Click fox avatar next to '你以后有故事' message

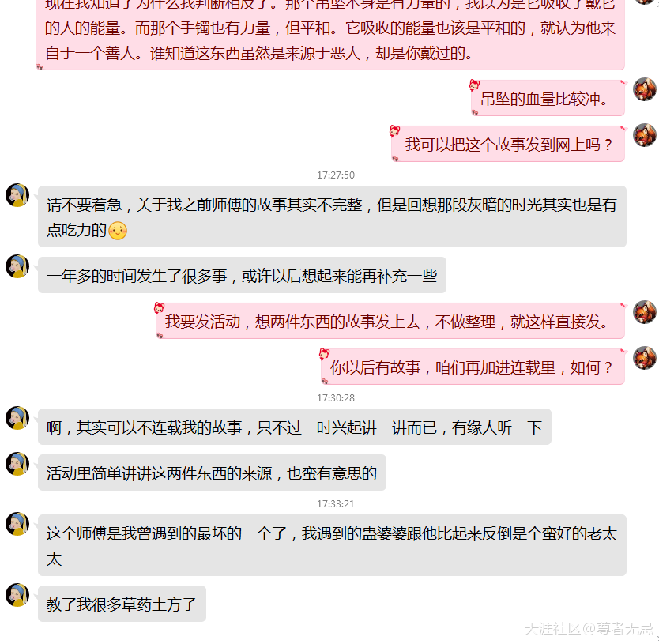coord(645,358)
